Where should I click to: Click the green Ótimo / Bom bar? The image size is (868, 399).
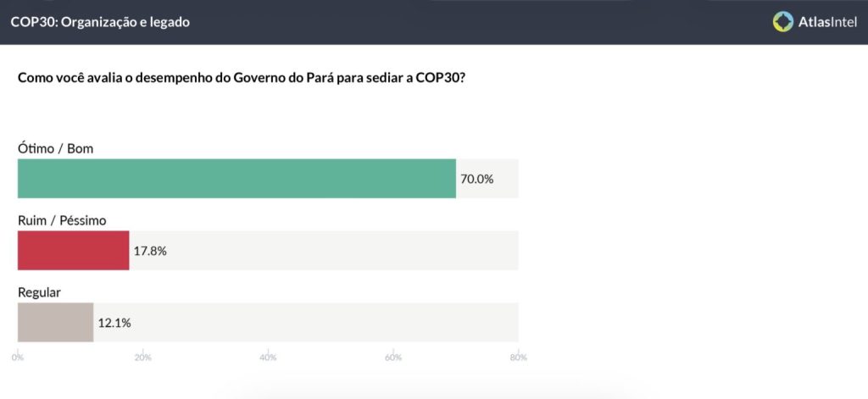pos(236,179)
